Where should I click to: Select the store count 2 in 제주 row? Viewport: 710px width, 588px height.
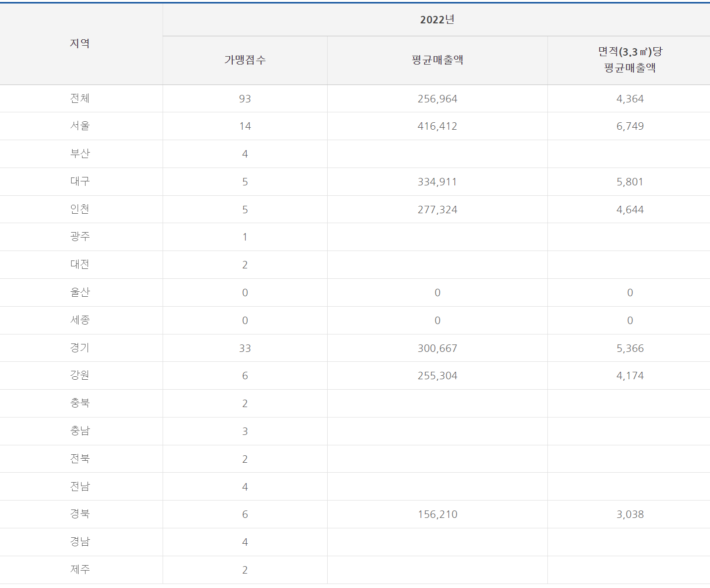[x=245, y=570]
